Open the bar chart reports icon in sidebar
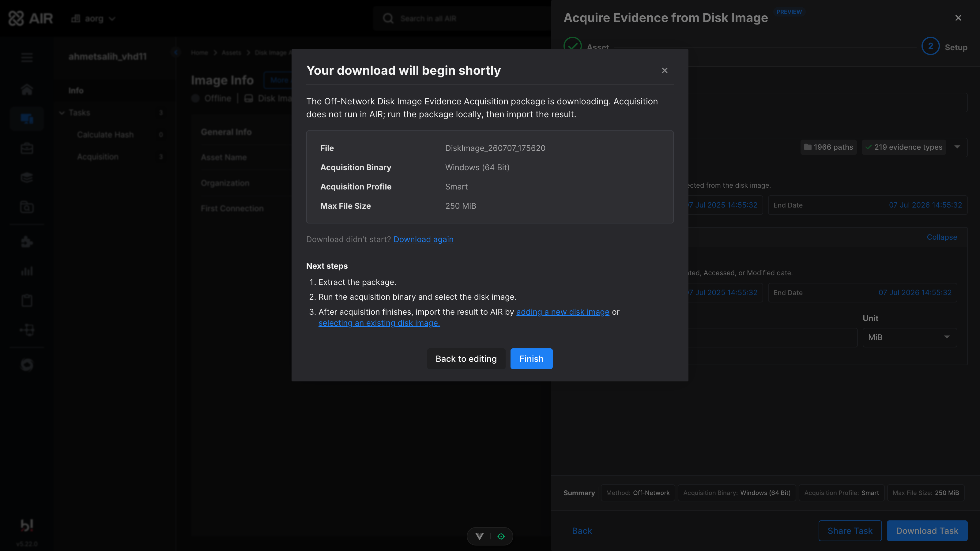Viewport: 980px width, 551px height. coord(27,271)
